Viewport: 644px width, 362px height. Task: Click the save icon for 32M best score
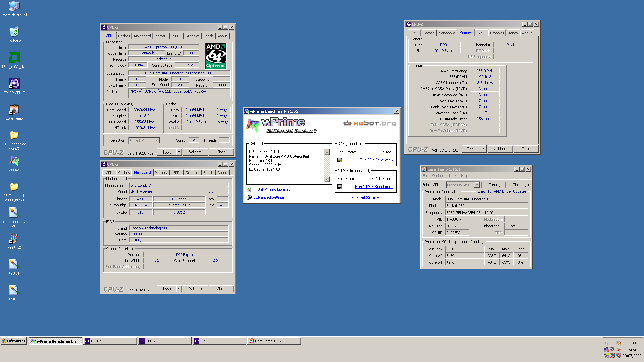click(x=340, y=160)
